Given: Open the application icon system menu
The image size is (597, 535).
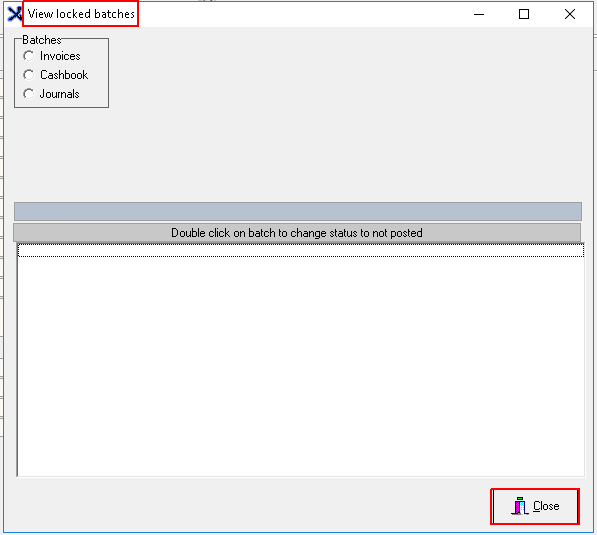Looking at the screenshot, I should 14,14.
